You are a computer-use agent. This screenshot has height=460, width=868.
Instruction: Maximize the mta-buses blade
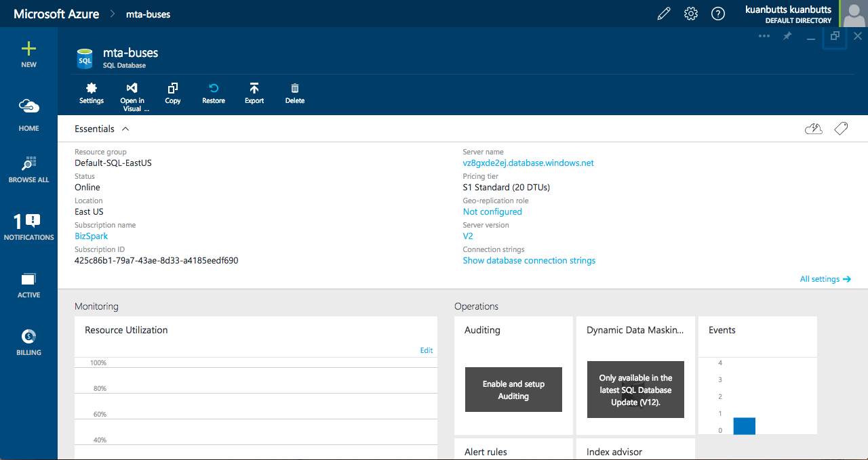835,37
